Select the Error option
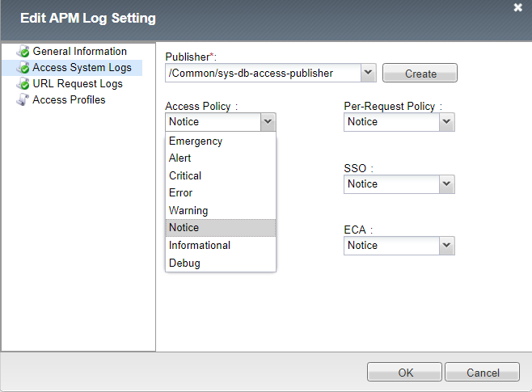 [x=181, y=193]
